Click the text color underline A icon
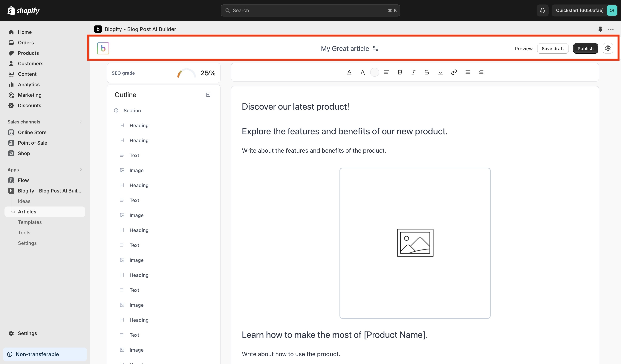 [349, 72]
